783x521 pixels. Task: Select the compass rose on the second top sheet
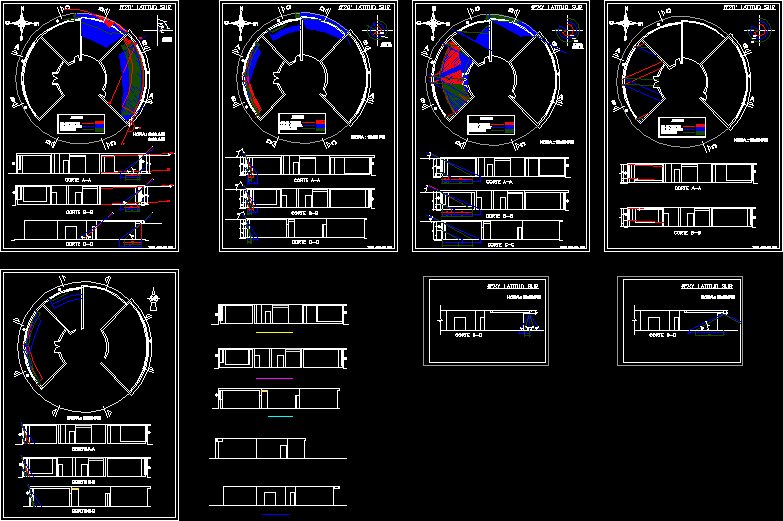(x=238, y=22)
